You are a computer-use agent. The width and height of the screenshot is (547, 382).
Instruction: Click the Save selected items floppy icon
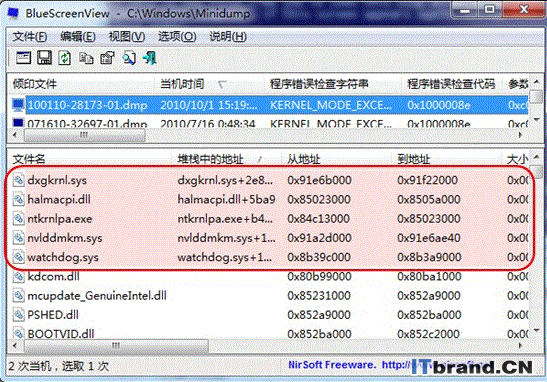[x=44, y=58]
